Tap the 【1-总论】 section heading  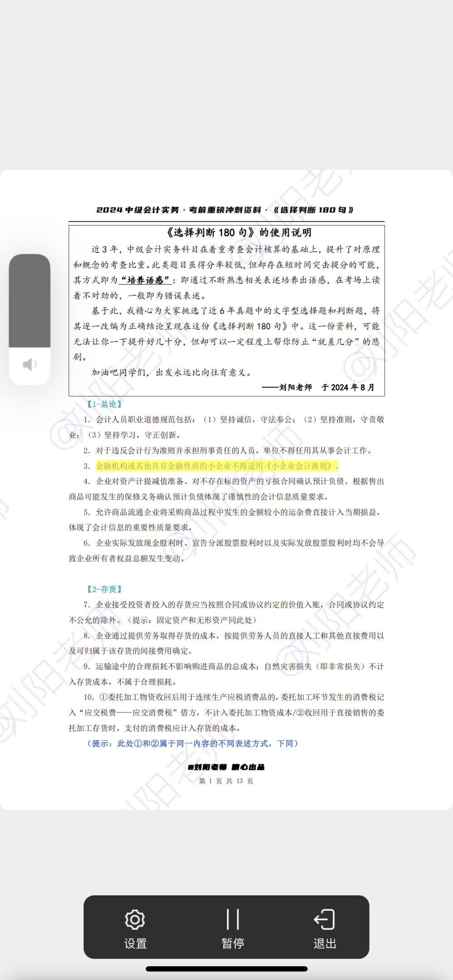click(104, 404)
